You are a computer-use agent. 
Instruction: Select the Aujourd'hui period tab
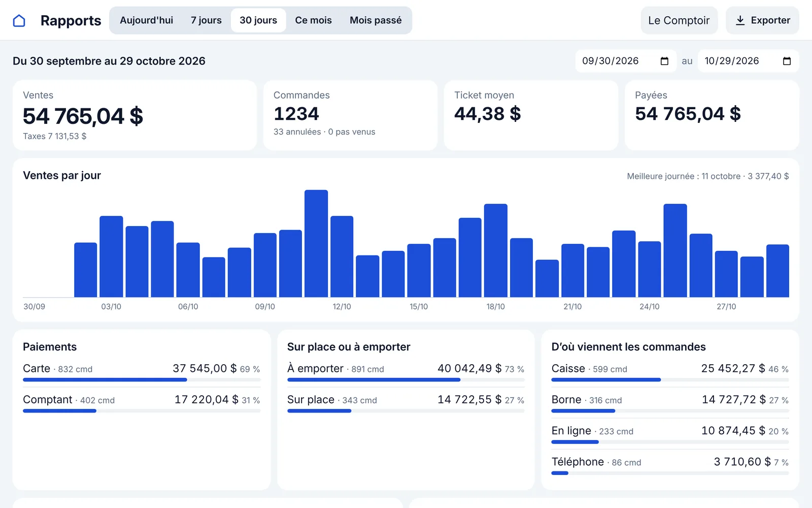tap(146, 20)
